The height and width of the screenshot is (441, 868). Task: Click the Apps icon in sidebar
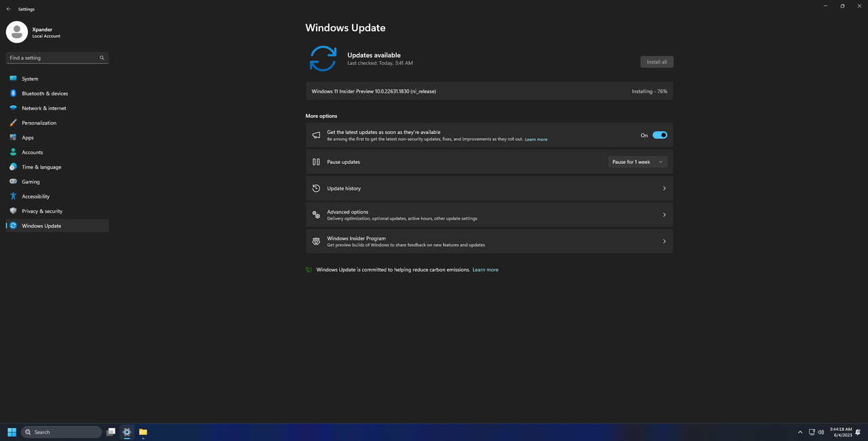click(13, 138)
